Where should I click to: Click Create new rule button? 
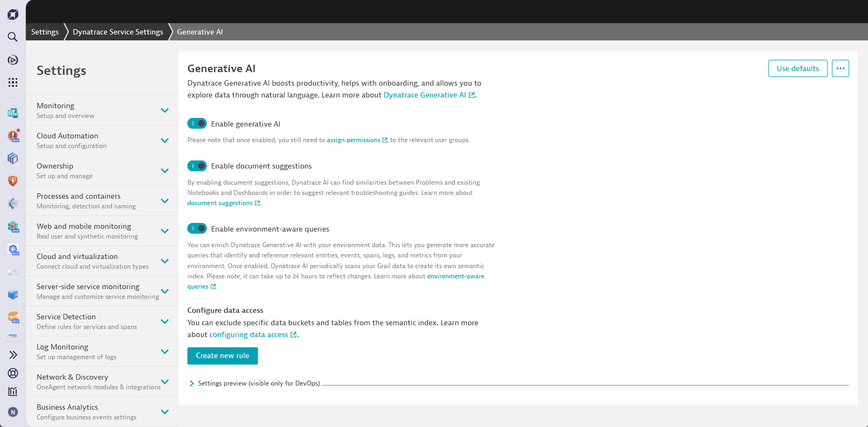pos(222,356)
